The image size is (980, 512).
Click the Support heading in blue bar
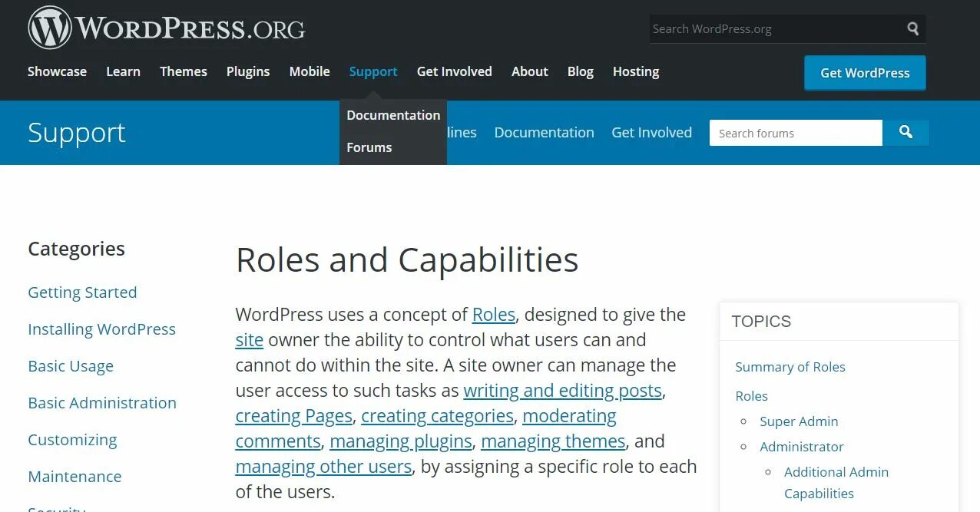click(77, 133)
